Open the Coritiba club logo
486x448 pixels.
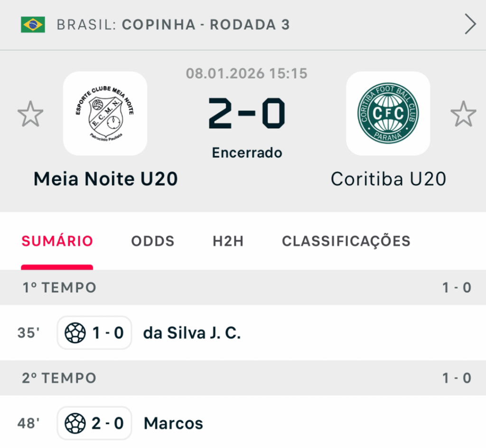(388, 114)
